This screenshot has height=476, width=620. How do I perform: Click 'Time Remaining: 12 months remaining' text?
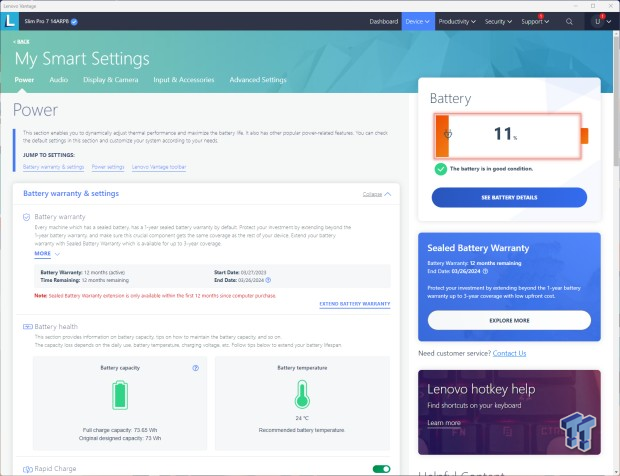[x=85, y=280]
